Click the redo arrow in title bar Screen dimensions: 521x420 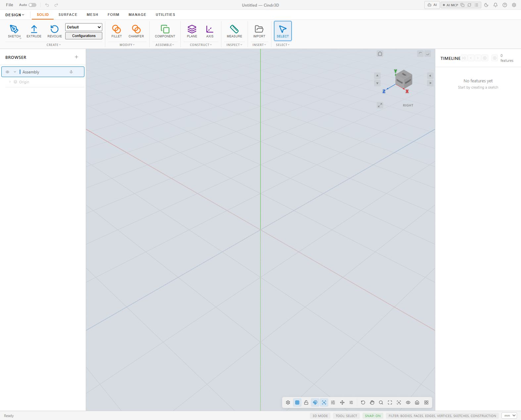tap(56, 5)
